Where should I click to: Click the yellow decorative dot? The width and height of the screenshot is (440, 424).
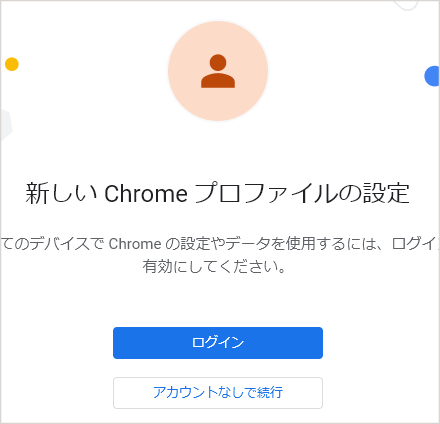click(x=12, y=64)
